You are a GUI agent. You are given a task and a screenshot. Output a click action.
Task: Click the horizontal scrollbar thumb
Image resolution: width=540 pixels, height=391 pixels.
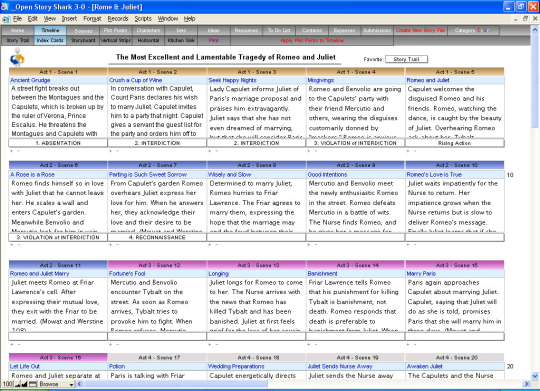[x=176, y=384]
